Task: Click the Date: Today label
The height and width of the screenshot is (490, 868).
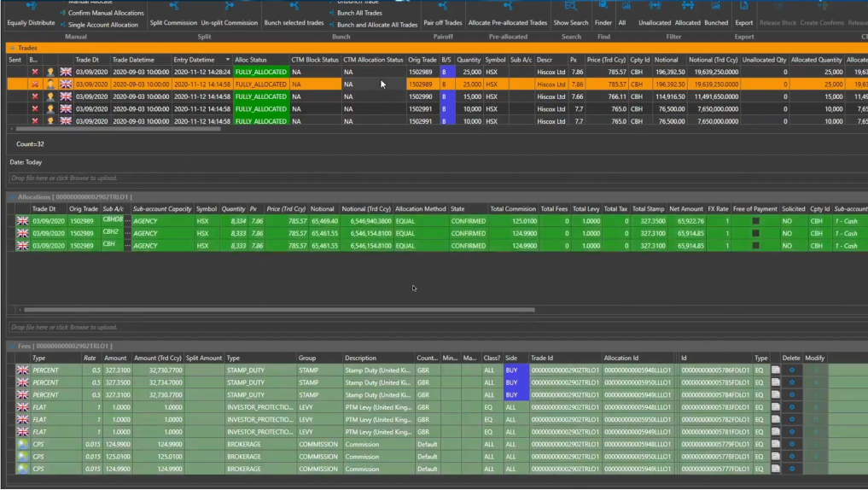Action: tap(26, 162)
